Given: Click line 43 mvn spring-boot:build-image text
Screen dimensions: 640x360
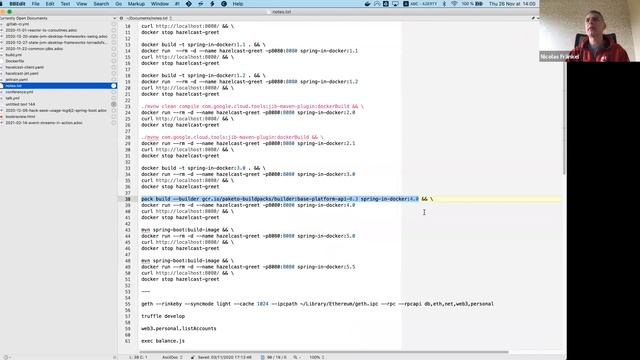Looking at the screenshot, I should (187, 230).
